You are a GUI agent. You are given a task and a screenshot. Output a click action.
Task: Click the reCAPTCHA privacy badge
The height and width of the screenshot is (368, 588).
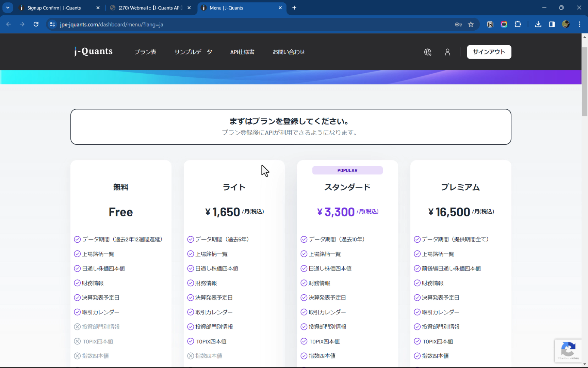(x=568, y=351)
